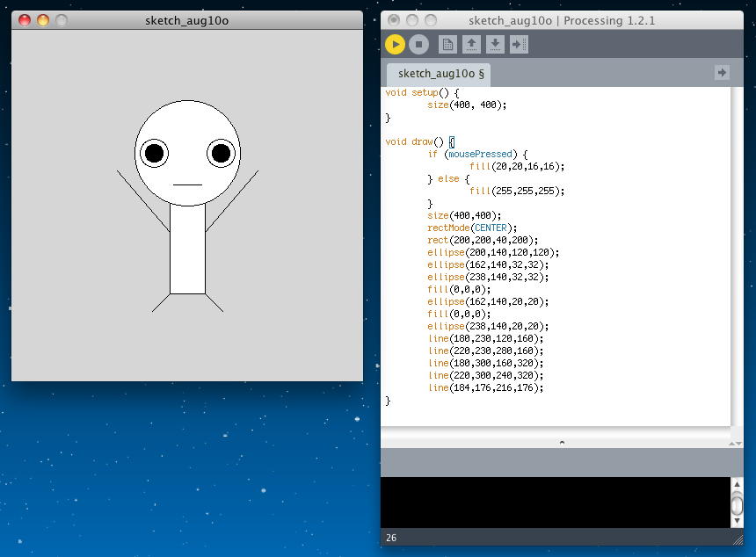Minimize the sketch display window
Screen dimensions: 756x557
click(43, 19)
